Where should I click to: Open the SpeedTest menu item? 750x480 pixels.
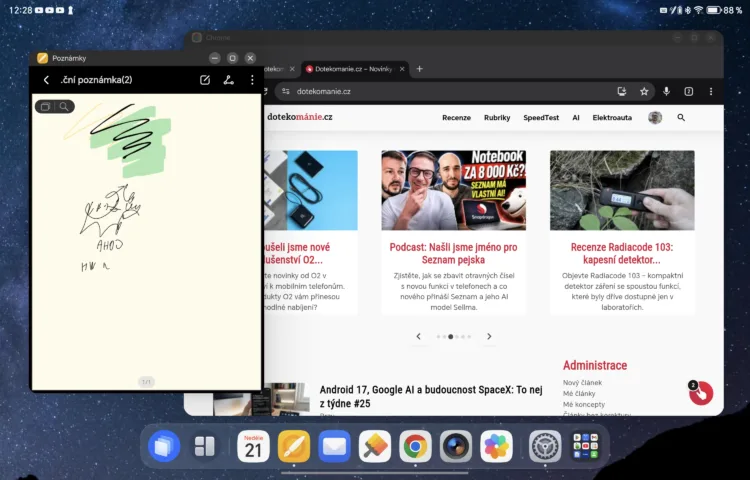tap(541, 118)
